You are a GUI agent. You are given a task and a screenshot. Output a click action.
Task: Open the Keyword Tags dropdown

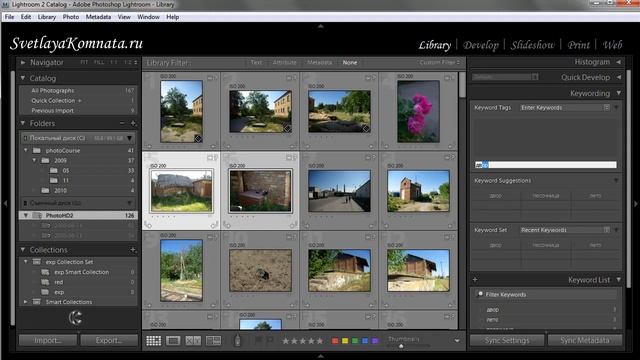[x=565, y=108]
